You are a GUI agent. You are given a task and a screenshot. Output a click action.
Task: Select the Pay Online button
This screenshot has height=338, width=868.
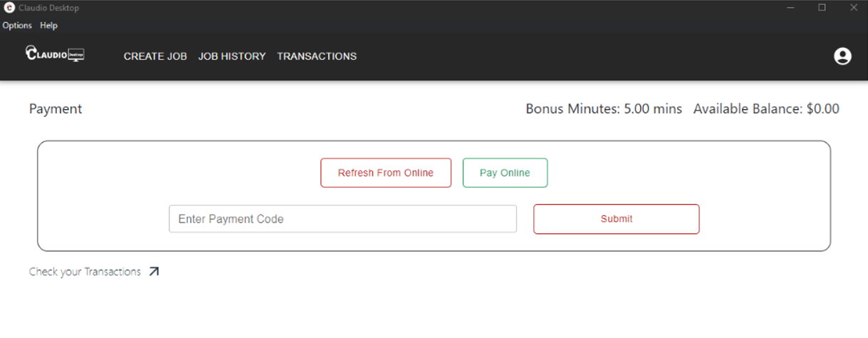(x=505, y=173)
